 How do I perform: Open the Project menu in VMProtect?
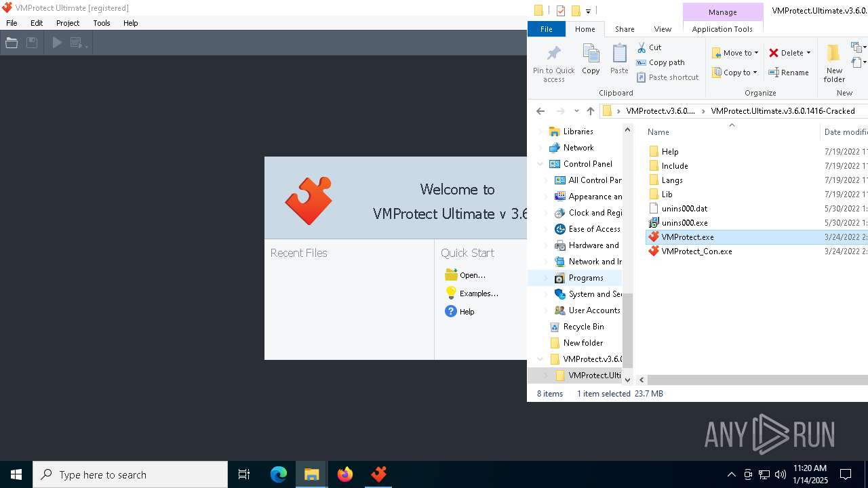click(x=68, y=23)
